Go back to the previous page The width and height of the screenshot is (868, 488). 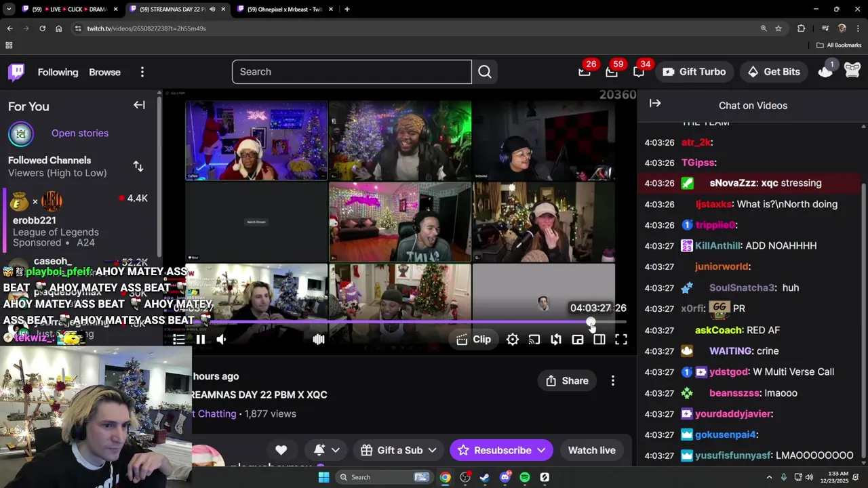click(9, 28)
